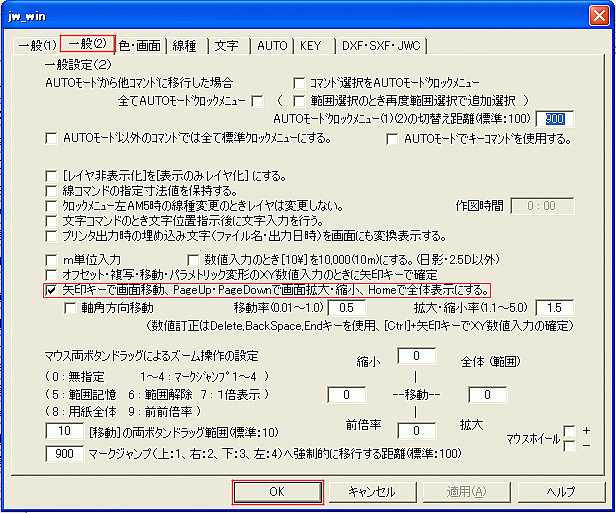Screen dimensions: 616x513
Task: Check オフセット・複写・移動 矢印キーで確定 option
Action: point(51,275)
